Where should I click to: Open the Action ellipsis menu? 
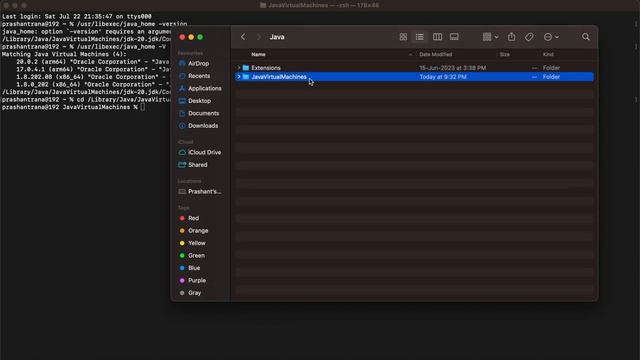tap(551, 37)
